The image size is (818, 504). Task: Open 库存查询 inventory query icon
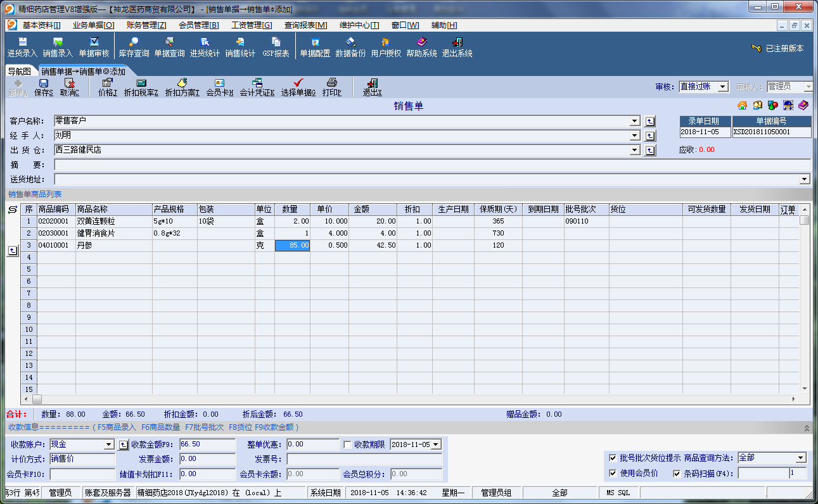(134, 47)
